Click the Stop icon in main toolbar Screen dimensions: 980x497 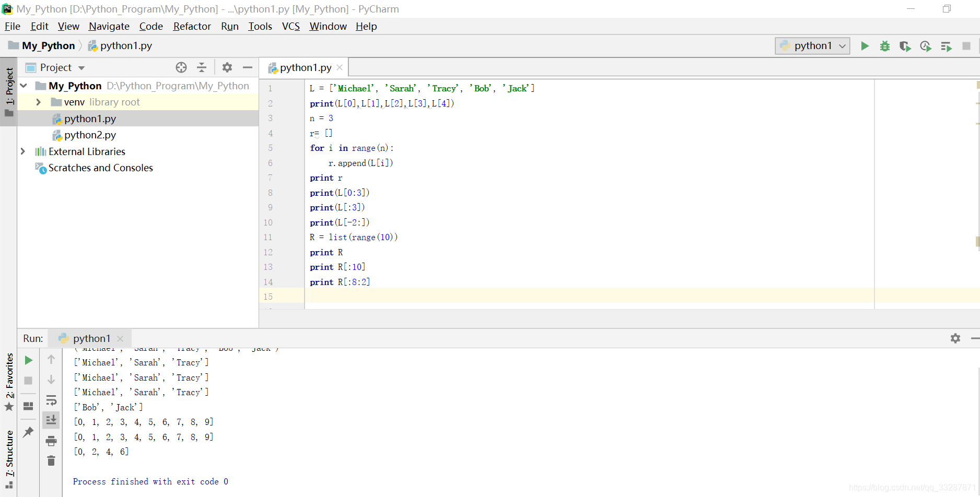pos(966,46)
